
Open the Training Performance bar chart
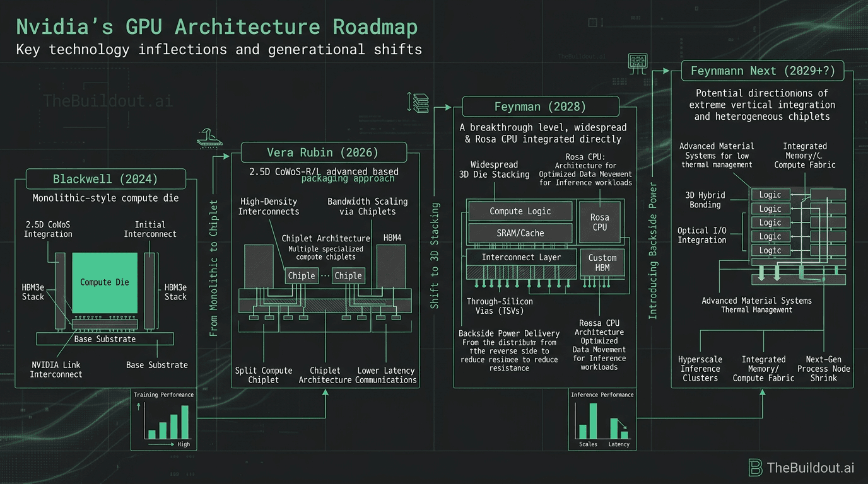click(163, 420)
